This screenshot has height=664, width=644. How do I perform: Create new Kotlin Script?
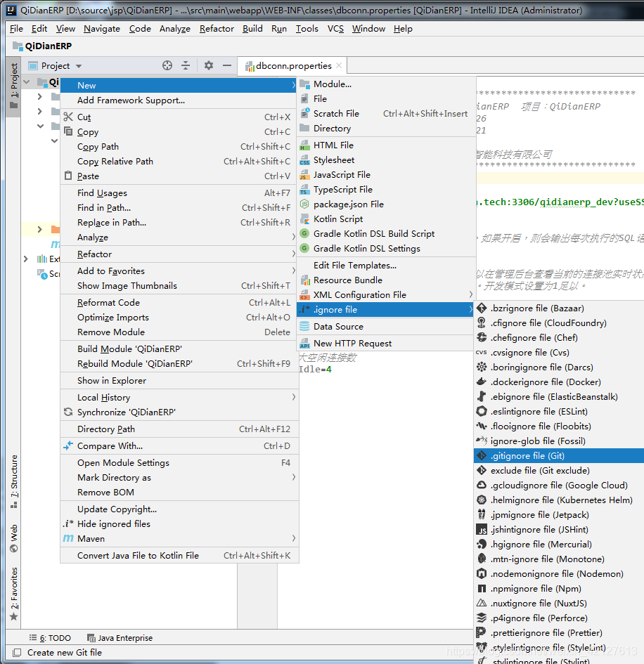pyautogui.click(x=386, y=219)
